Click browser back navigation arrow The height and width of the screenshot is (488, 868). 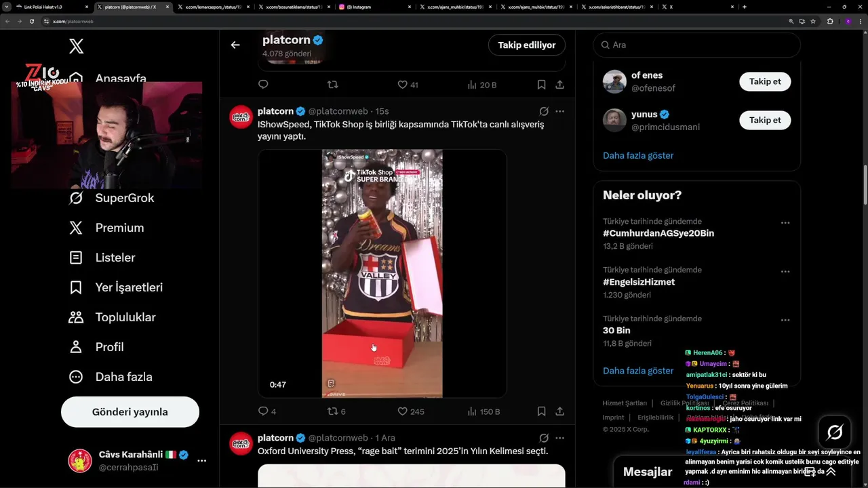[7, 21]
